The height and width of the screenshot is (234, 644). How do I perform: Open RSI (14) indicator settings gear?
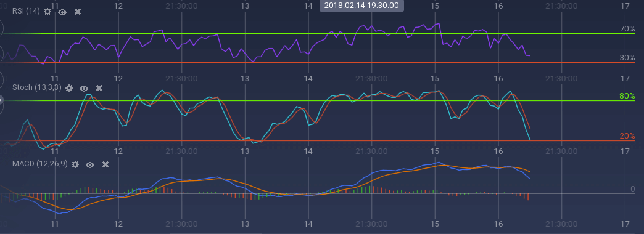[47, 12]
